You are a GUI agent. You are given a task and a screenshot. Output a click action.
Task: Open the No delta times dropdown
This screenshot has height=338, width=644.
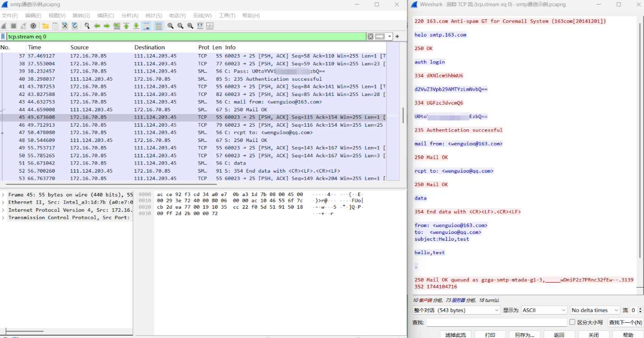(x=595, y=310)
